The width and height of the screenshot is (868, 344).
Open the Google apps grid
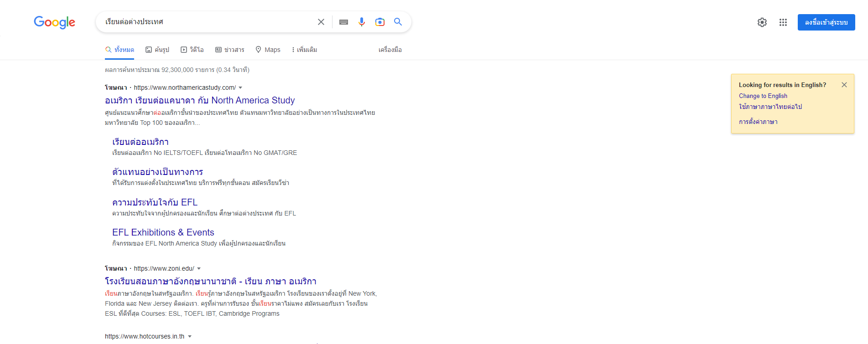point(783,22)
